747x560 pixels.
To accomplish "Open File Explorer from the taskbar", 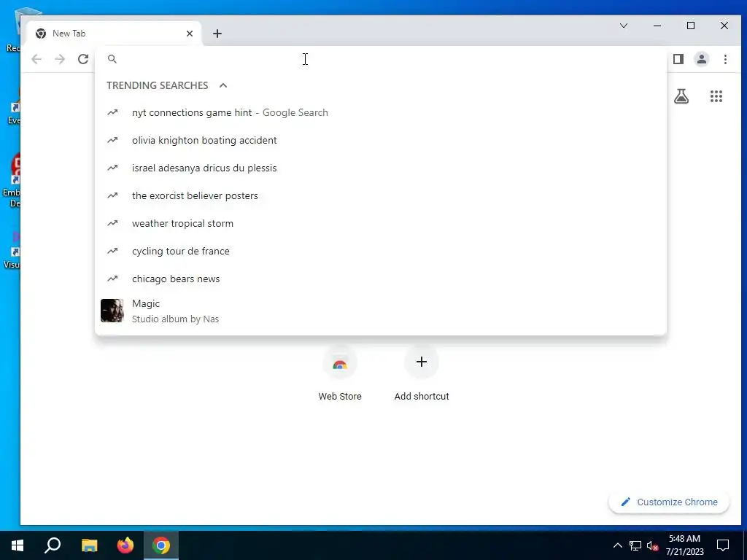I will tap(89, 545).
